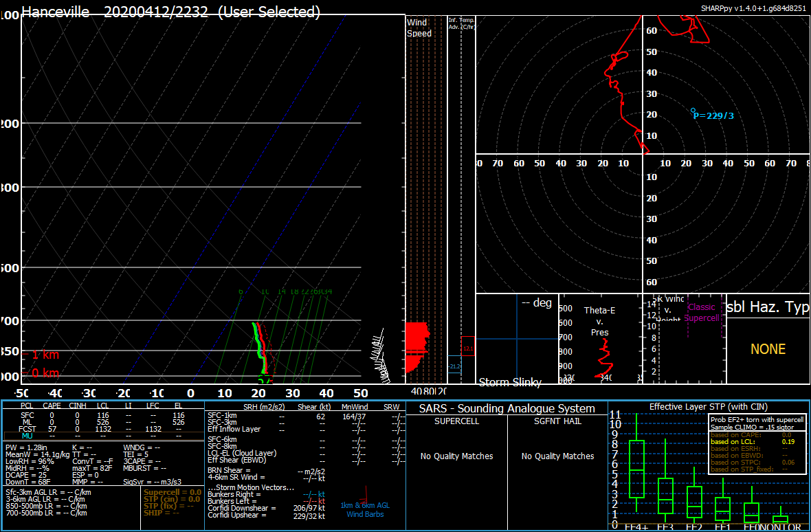Click the 'LCL-EL (Cloud Layer)' row label
Image resolution: width=811 pixels, height=532 pixels.
(241, 453)
